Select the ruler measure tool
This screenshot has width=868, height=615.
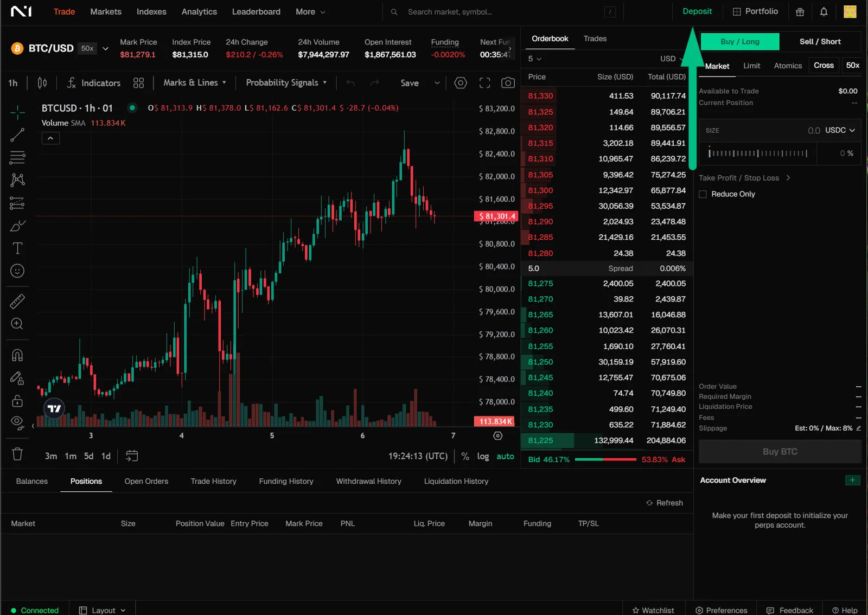click(x=17, y=301)
